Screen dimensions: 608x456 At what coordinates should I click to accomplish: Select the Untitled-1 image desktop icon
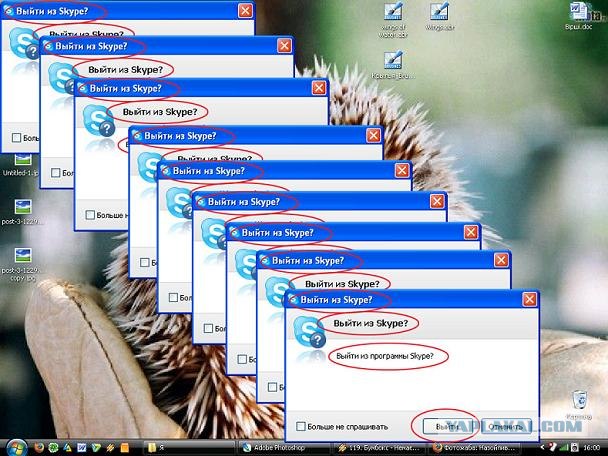pyautogui.click(x=21, y=166)
